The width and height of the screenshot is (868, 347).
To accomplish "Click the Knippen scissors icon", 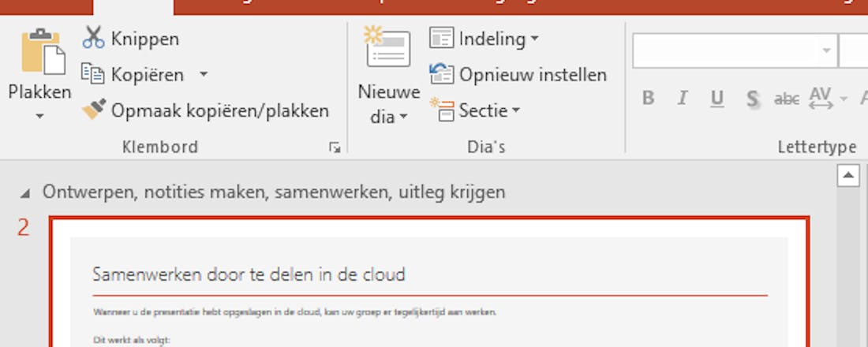I will tap(93, 38).
